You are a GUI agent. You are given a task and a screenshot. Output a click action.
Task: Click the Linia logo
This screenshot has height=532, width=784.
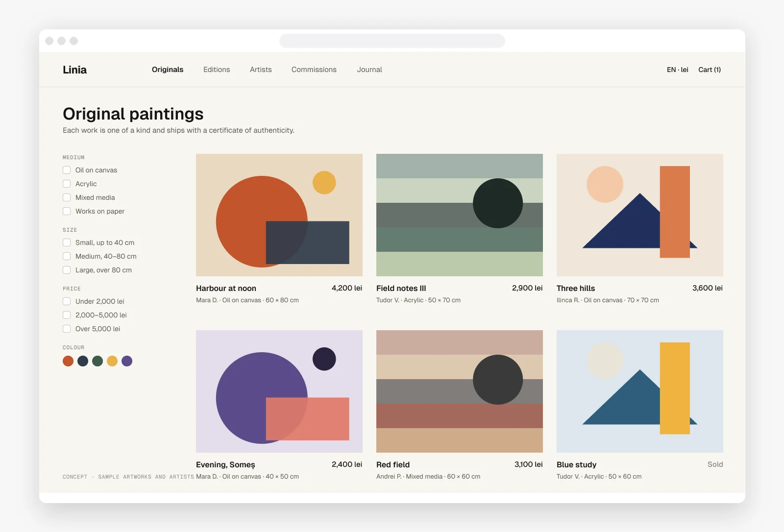(74, 70)
